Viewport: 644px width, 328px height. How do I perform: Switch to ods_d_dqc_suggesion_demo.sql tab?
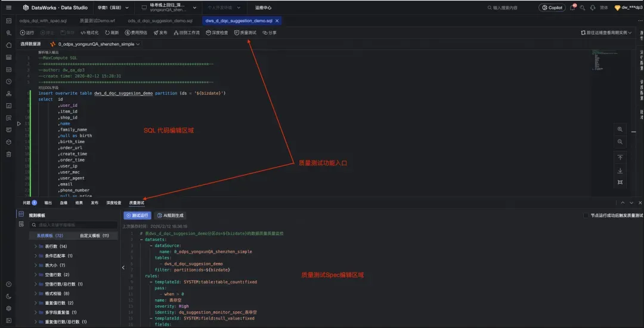click(x=160, y=20)
